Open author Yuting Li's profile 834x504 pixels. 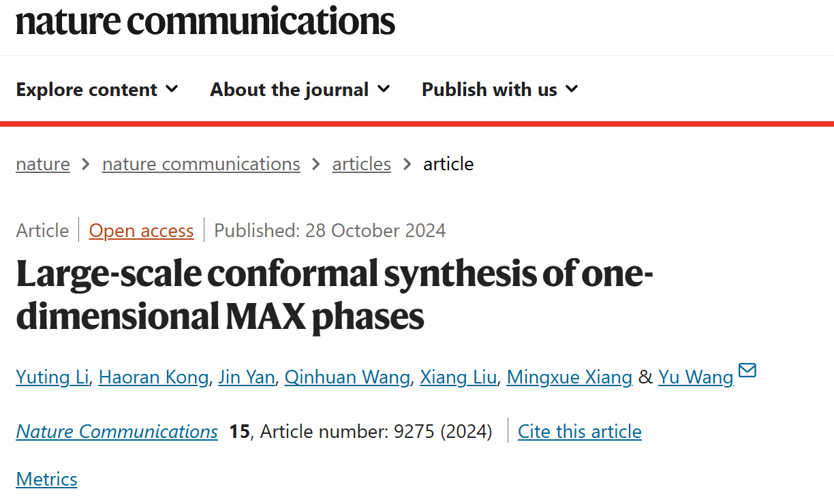click(x=52, y=377)
